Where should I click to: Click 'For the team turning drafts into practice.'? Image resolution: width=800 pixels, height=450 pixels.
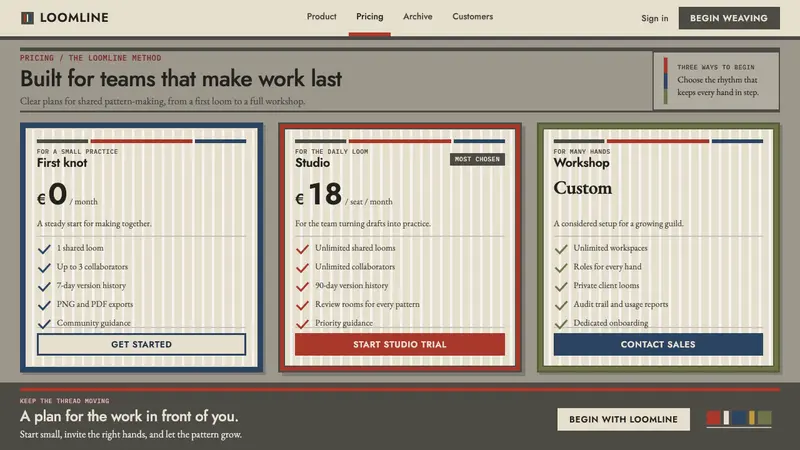point(363,223)
